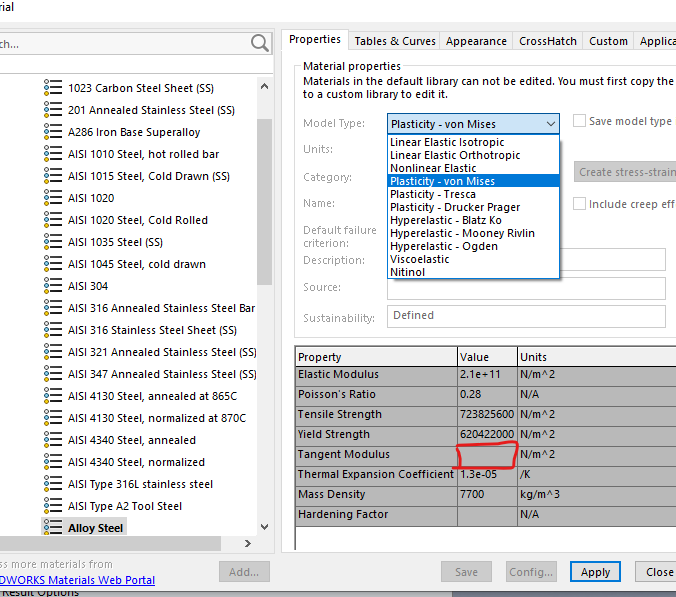Click the AISI 4340 Steel, annealed icon
This screenshot has height=597, width=676.
click(53, 440)
